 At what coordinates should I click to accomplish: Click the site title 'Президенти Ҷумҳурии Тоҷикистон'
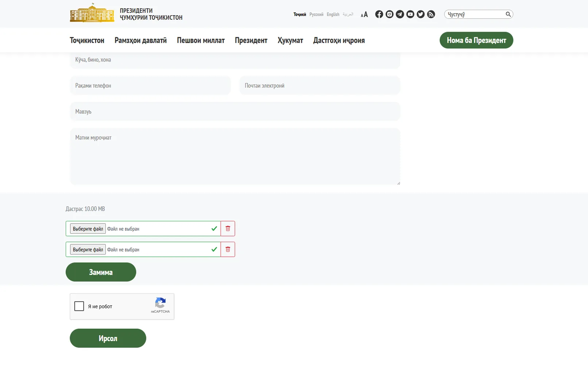coord(151,14)
